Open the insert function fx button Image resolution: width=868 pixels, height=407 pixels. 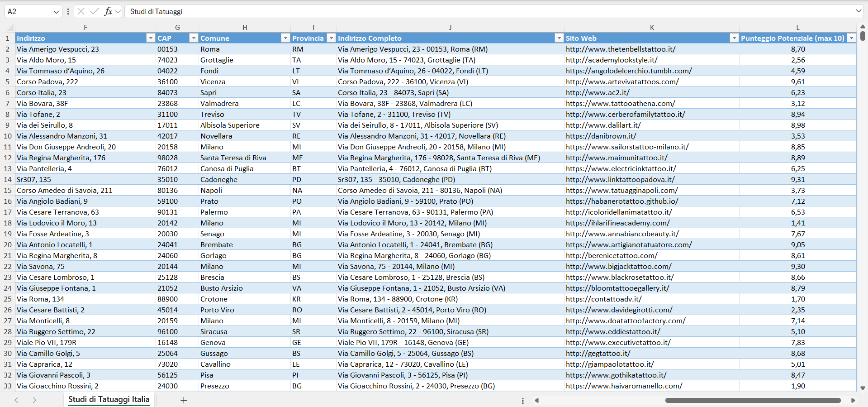pyautogui.click(x=108, y=11)
